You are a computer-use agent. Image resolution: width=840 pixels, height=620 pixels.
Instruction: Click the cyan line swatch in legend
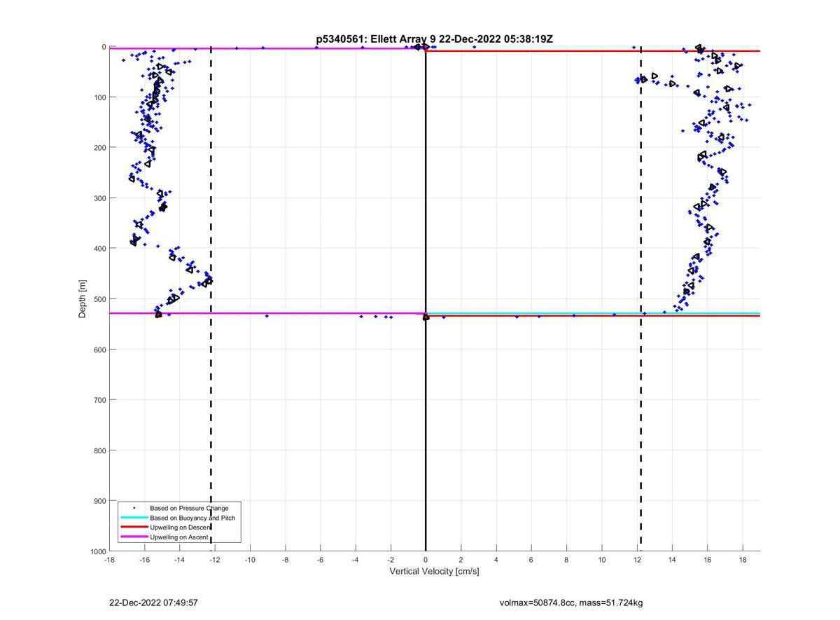(134, 518)
